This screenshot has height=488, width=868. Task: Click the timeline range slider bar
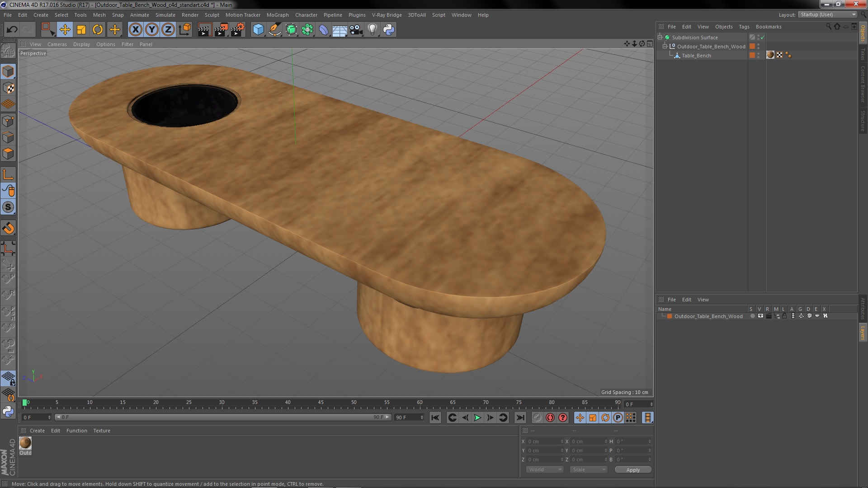point(222,417)
